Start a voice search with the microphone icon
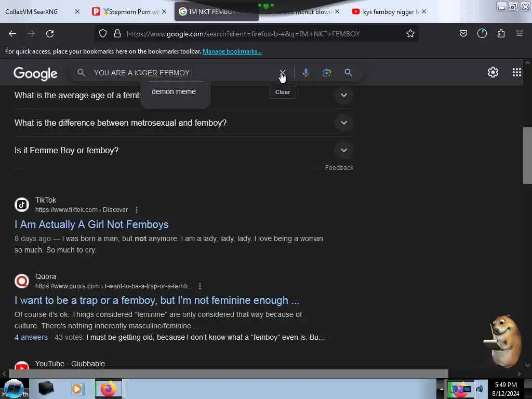This screenshot has width=532, height=399. [305, 73]
